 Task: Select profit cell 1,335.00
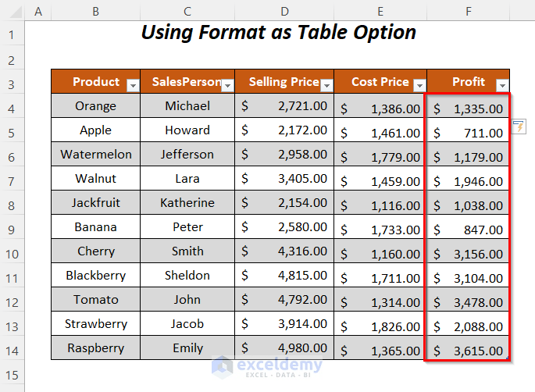pos(469,105)
